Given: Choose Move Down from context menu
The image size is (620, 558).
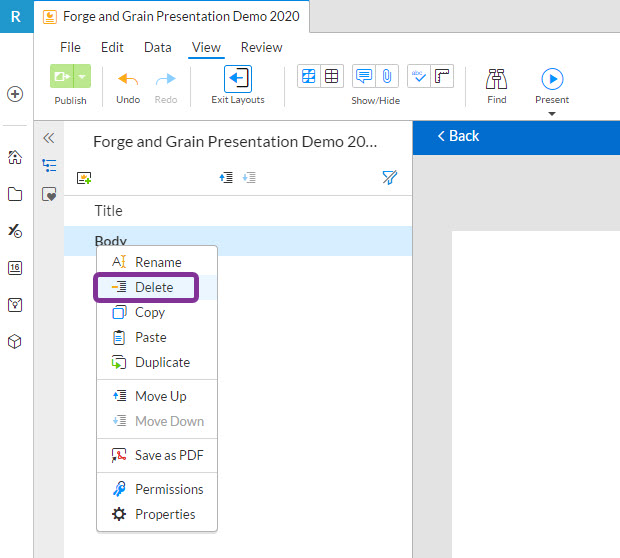Looking at the screenshot, I should [x=157, y=421].
